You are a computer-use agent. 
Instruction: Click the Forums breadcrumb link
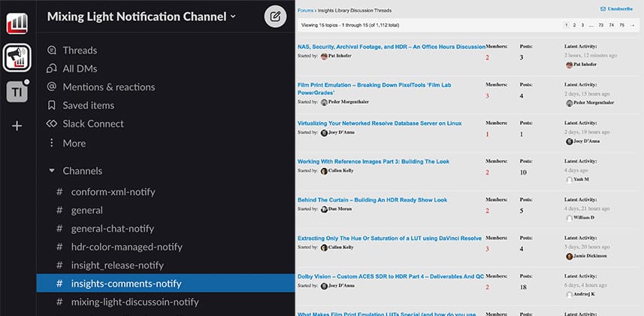(x=305, y=11)
